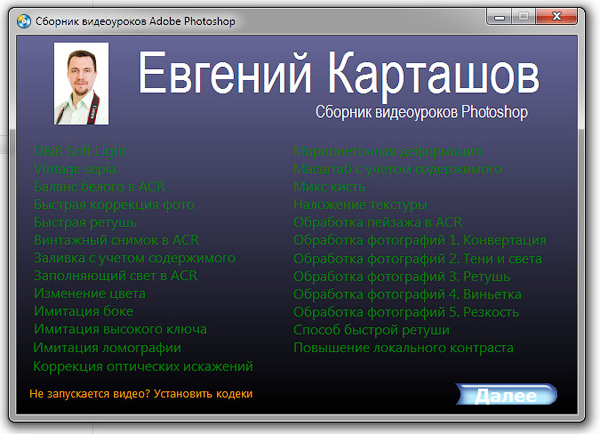Open lesson Быстрая коррекция фото

point(113,205)
